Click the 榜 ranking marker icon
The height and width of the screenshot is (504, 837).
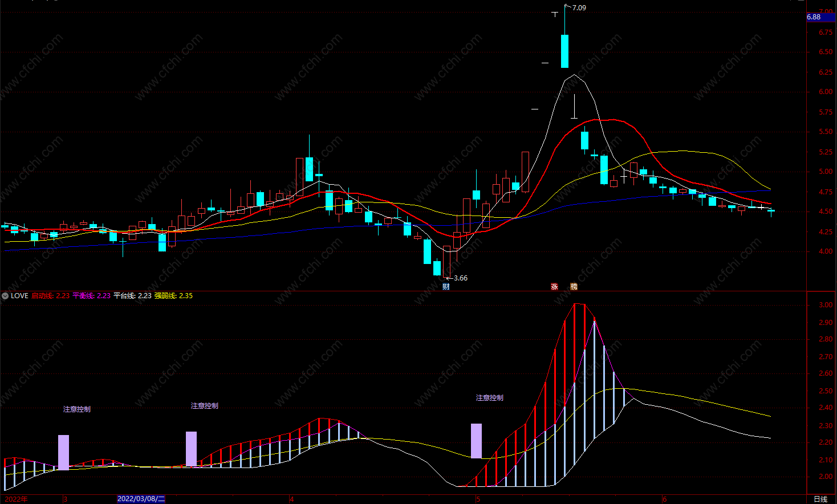pos(574,286)
